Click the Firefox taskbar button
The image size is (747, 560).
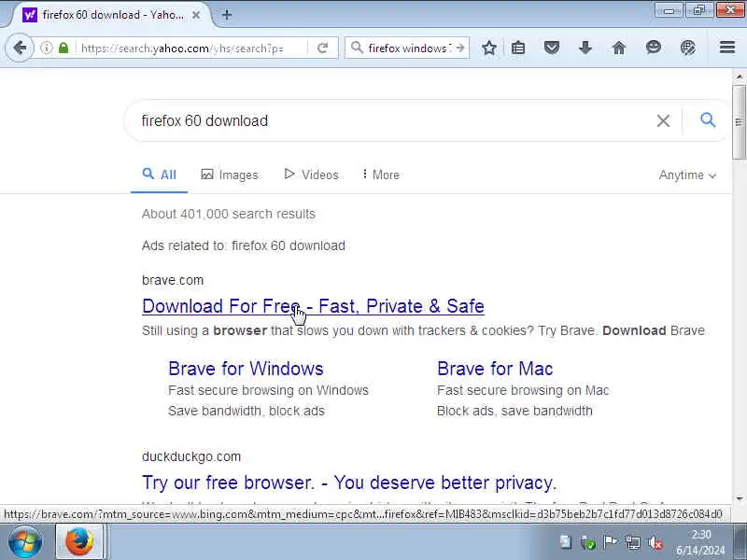79,542
